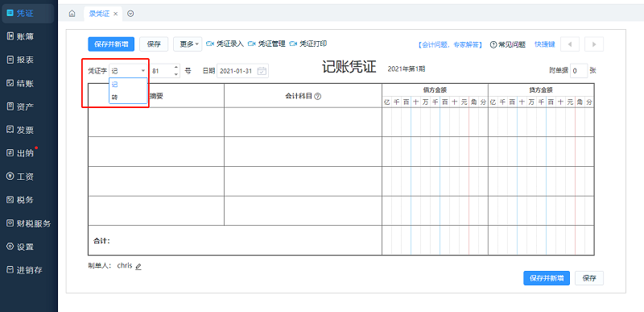Click top 保存并新增 button
This screenshot has width=644, height=312.
111,44
